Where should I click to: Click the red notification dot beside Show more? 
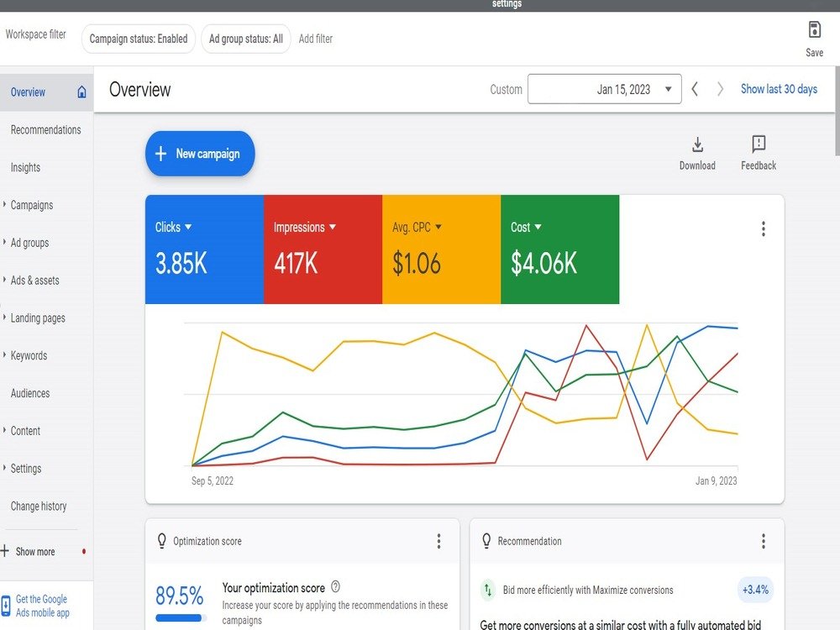83,551
